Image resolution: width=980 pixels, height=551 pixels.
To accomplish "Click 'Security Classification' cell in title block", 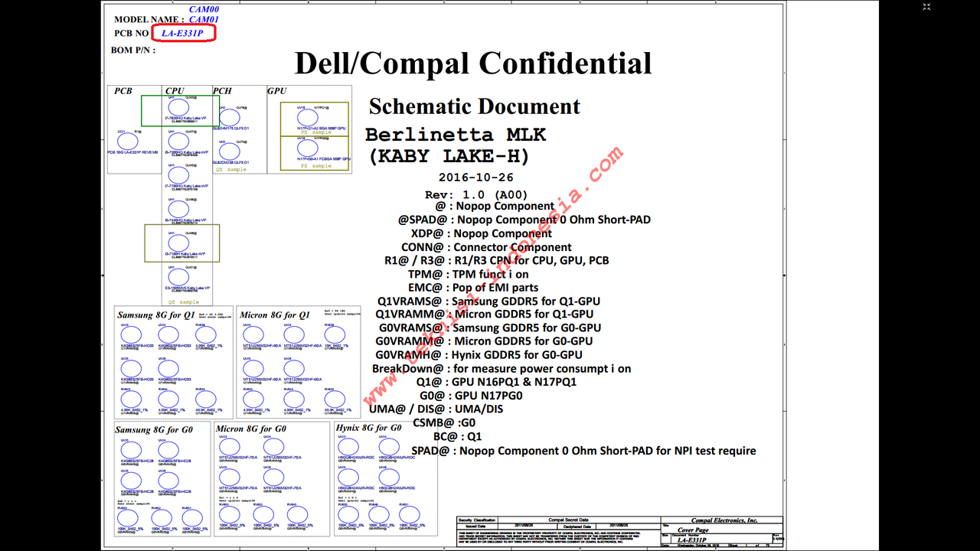I will (x=476, y=520).
